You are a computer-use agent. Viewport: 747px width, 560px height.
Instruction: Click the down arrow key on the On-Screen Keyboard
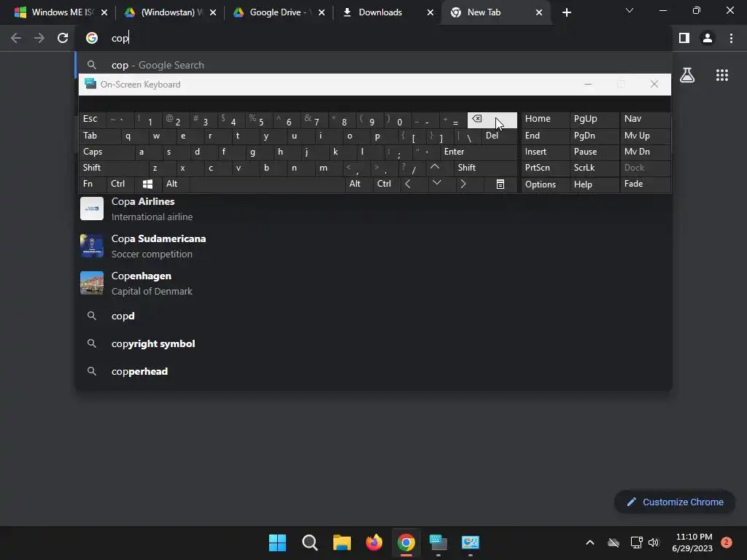point(436,184)
